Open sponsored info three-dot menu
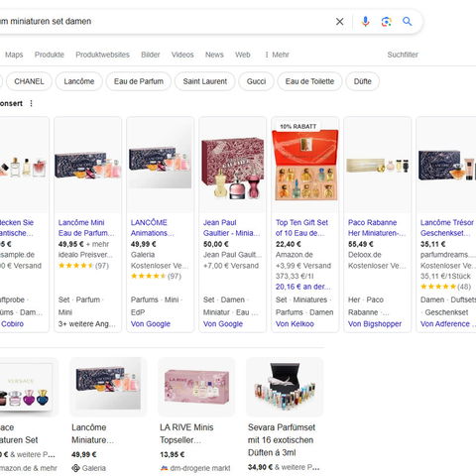The width and height of the screenshot is (476, 476). click(x=31, y=103)
